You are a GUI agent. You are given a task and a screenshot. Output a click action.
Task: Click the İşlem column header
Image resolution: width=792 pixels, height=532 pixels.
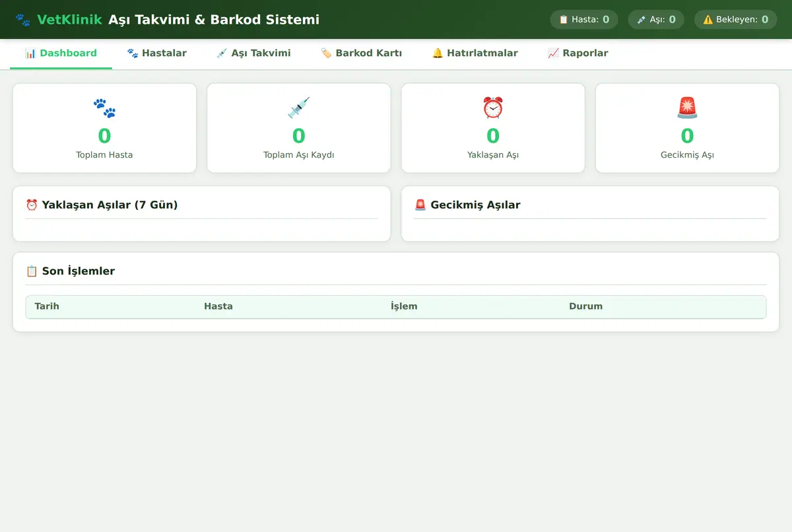tap(404, 306)
